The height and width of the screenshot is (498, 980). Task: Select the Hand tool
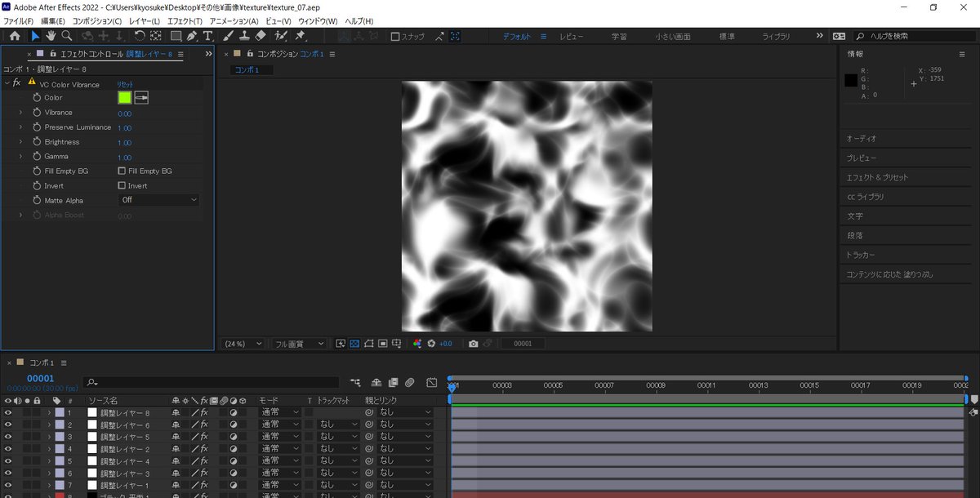[x=51, y=36]
